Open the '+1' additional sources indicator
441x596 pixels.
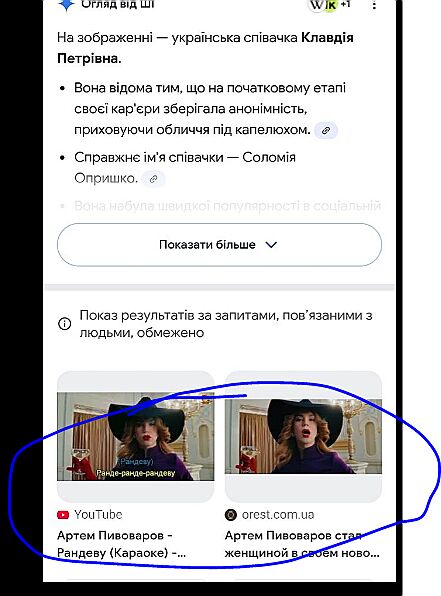pyautogui.click(x=346, y=4)
